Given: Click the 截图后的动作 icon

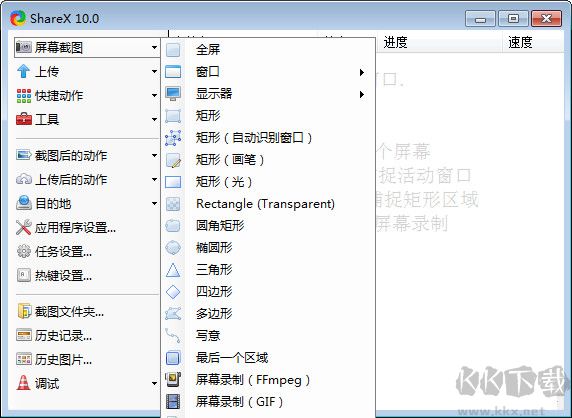Looking at the screenshot, I should (x=24, y=155).
